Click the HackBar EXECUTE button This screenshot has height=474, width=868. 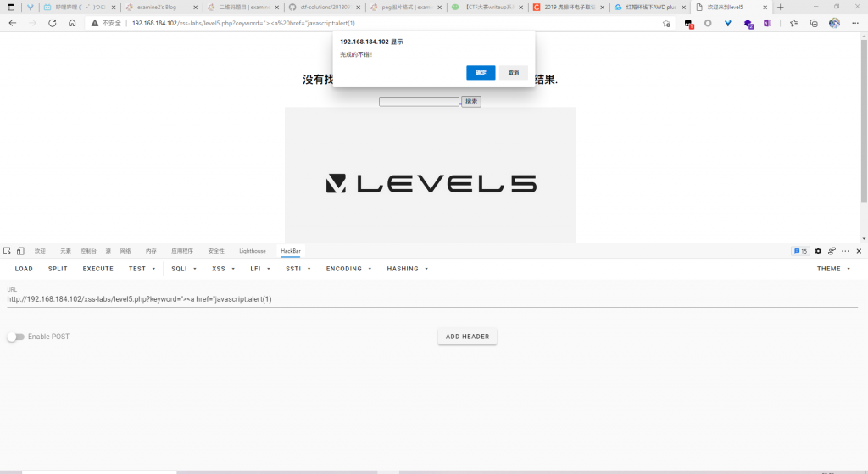coord(98,269)
